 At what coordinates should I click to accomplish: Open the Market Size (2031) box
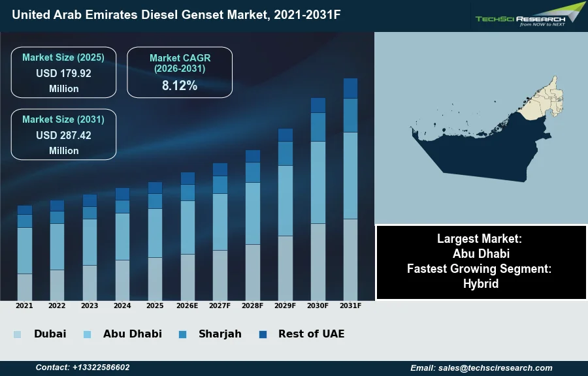tap(63, 134)
